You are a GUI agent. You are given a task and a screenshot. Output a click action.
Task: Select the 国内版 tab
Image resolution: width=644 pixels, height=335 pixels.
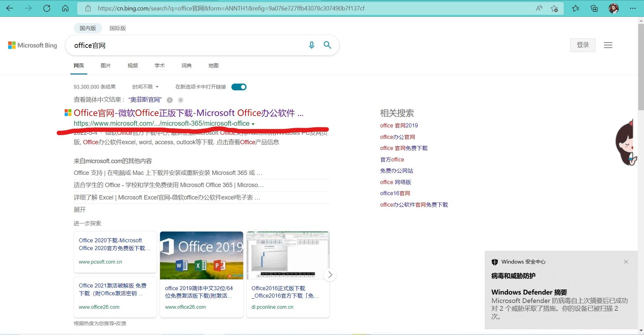point(88,28)
